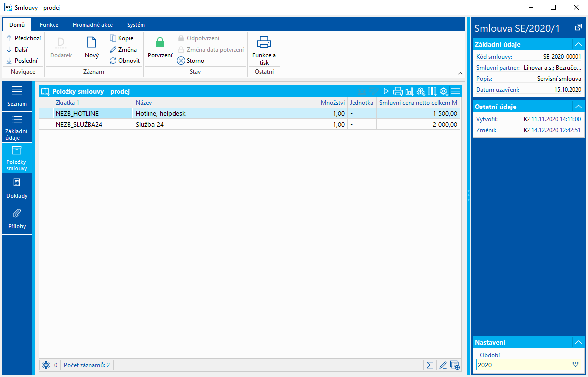
Task: Switch to the Domů ribbon tab
Action: pos(17,25)
